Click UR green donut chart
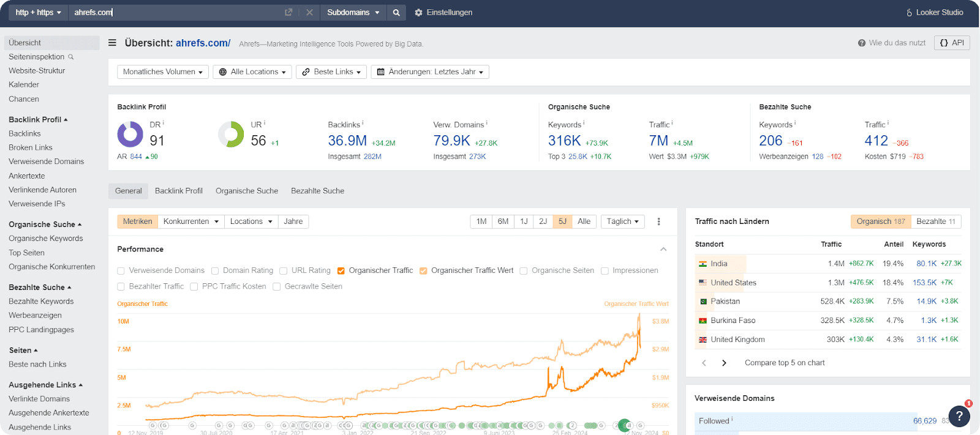 point(231,134)
